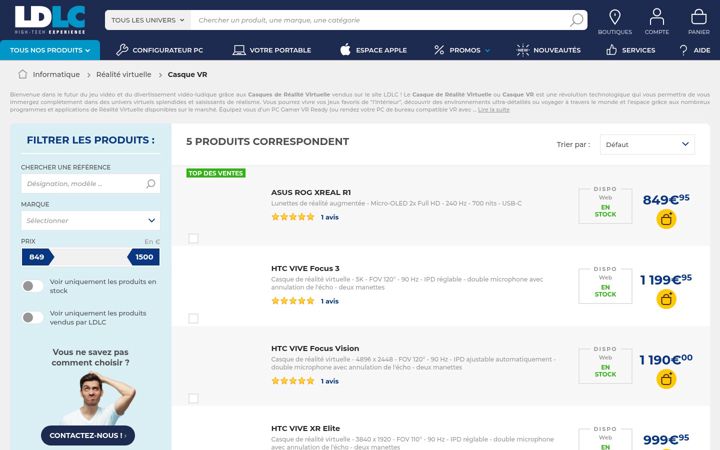Viewport: 720px width, 450px height.
Task: Click price 849€95 of ASUS ROG XREAL R1
Action: tap(666, 199)
